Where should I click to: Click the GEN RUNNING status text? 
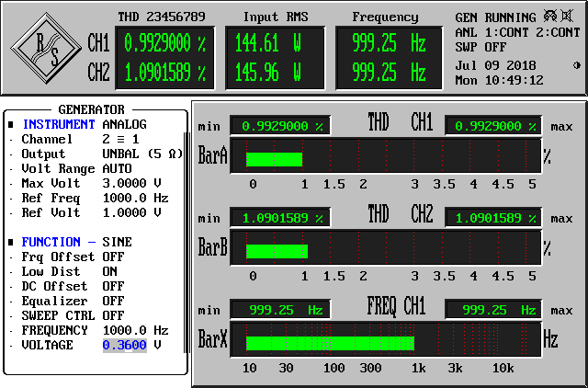495,17
